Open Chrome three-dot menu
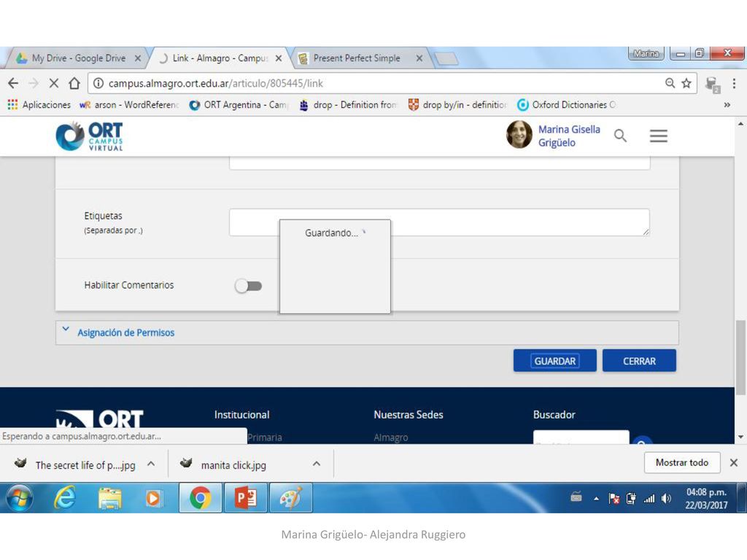 734,83
